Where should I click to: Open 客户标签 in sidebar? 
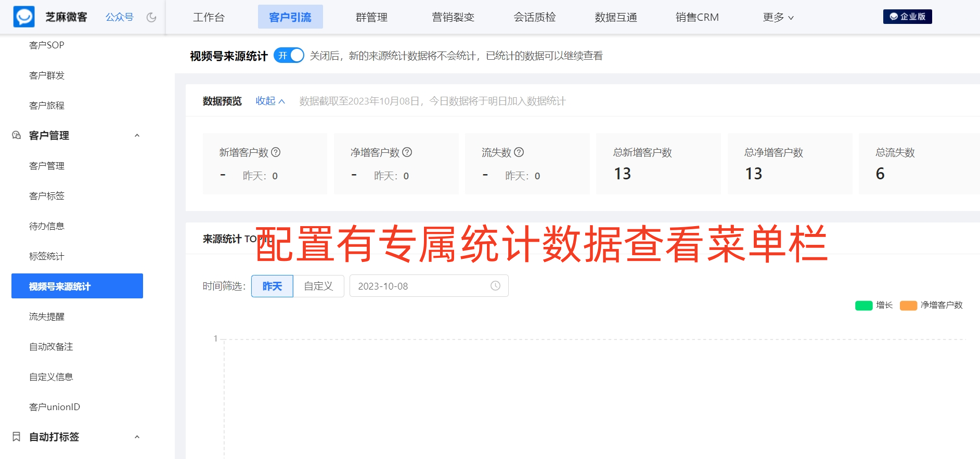point(47,196)
